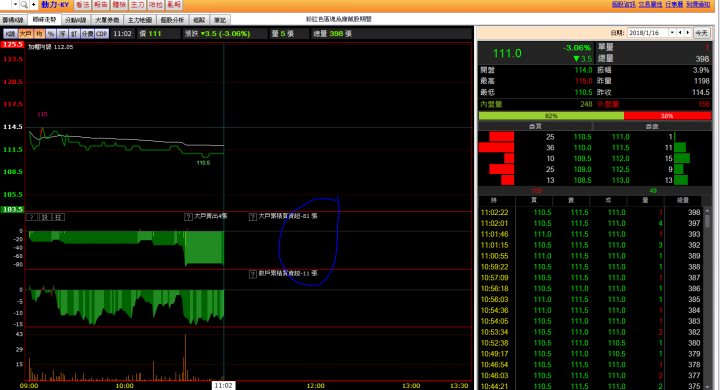Open the 個股資訊 link
Image resolution: width=720 pixels, height=390 pixels.
click(623, 4)
